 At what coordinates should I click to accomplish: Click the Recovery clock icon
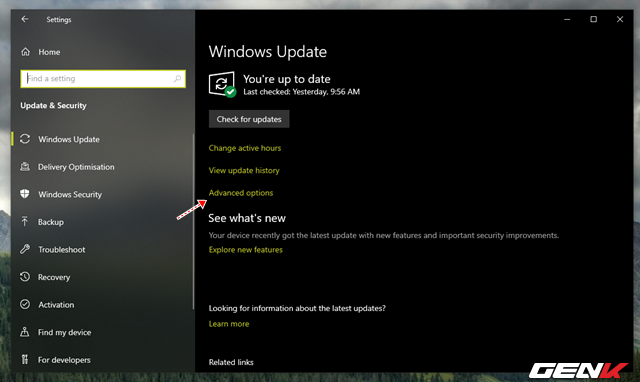25,277
